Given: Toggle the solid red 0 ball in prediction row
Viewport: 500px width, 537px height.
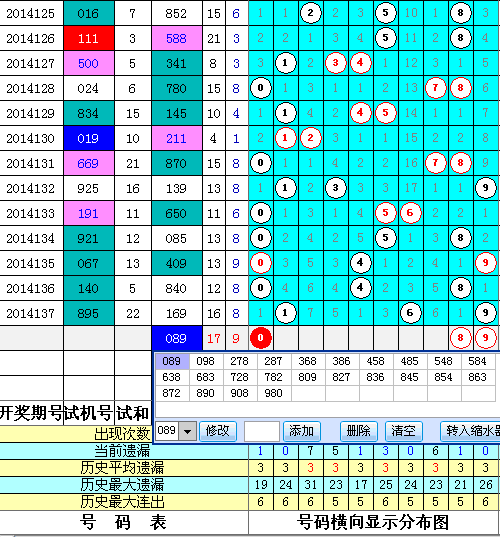Looking at the screenshot, I should click(x=261, y=338).
